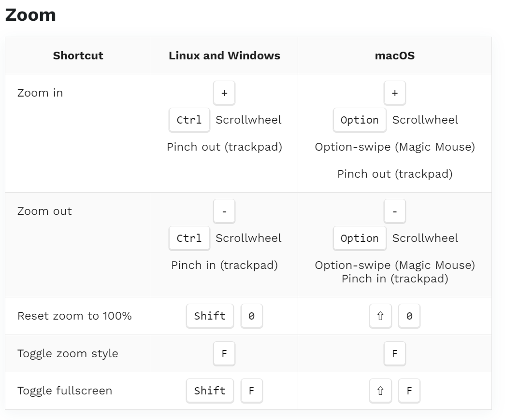505x420 pixels.
Task: Click the minus key in macOS column
Action: pos(394,211)
